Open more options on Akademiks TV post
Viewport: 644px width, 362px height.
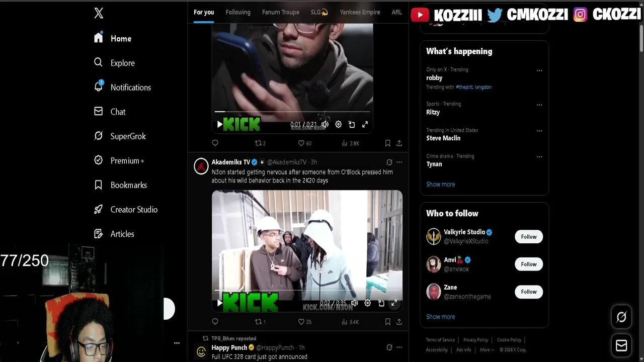pyautogui.click(x=399, y=162)
